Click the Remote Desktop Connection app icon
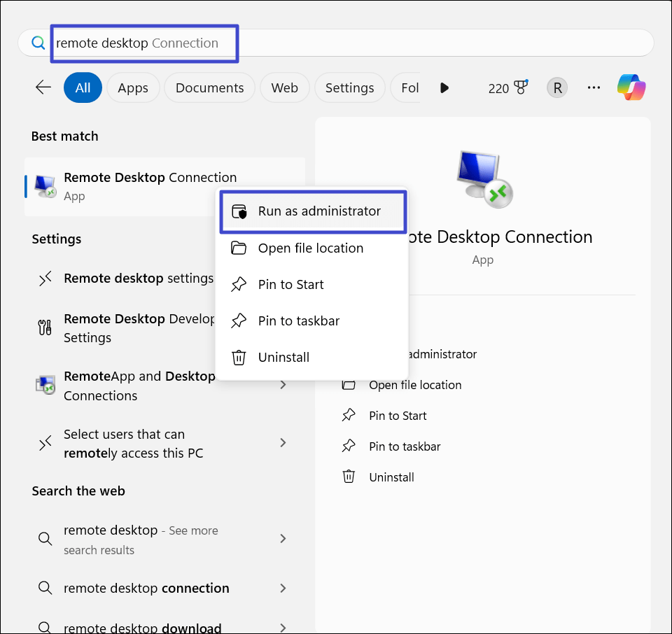Screen dimensions: 672x634 click(43, 185)
